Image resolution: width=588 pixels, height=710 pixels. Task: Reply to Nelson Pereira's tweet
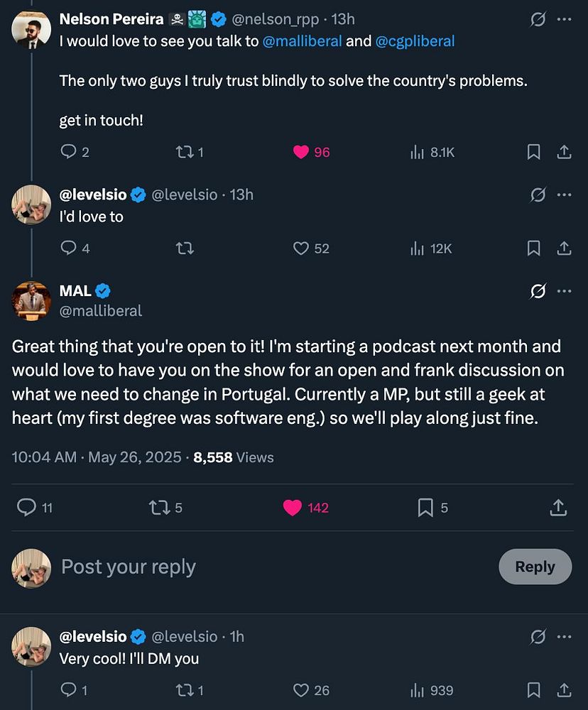tap(69, 152)
